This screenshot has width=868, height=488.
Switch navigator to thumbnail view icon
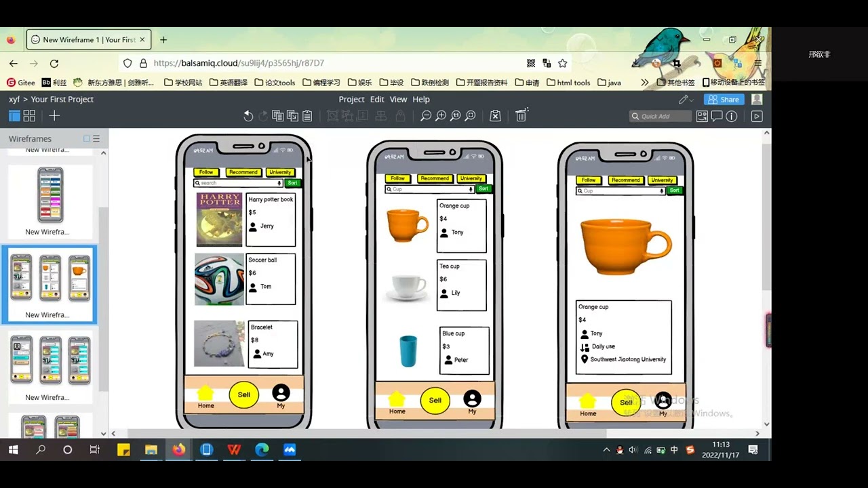87,139
